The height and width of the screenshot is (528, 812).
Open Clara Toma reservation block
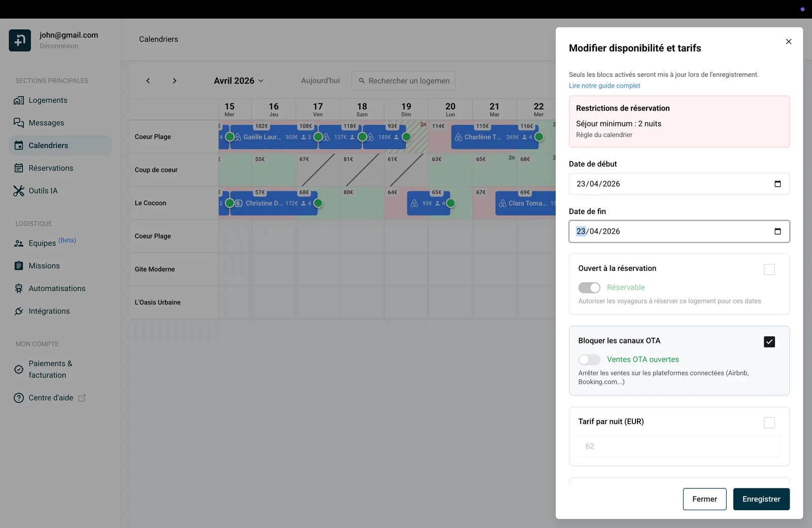(x=526, y=203)
